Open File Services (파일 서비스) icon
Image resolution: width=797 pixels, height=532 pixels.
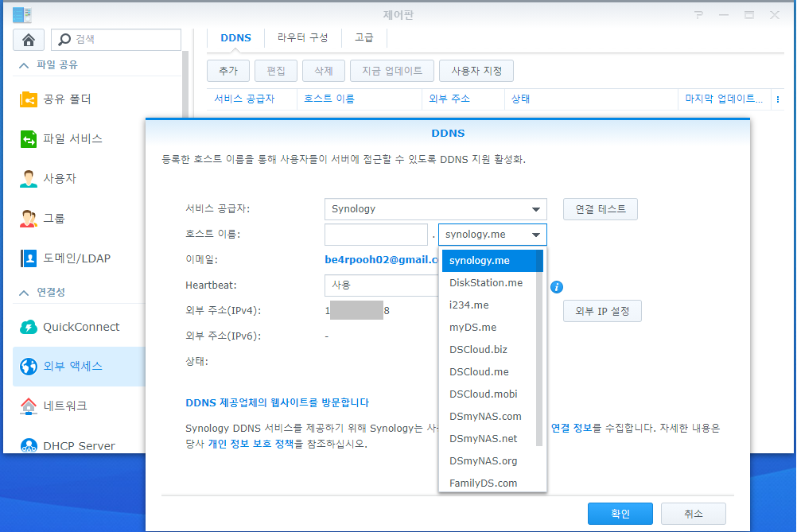click(29, 138)
